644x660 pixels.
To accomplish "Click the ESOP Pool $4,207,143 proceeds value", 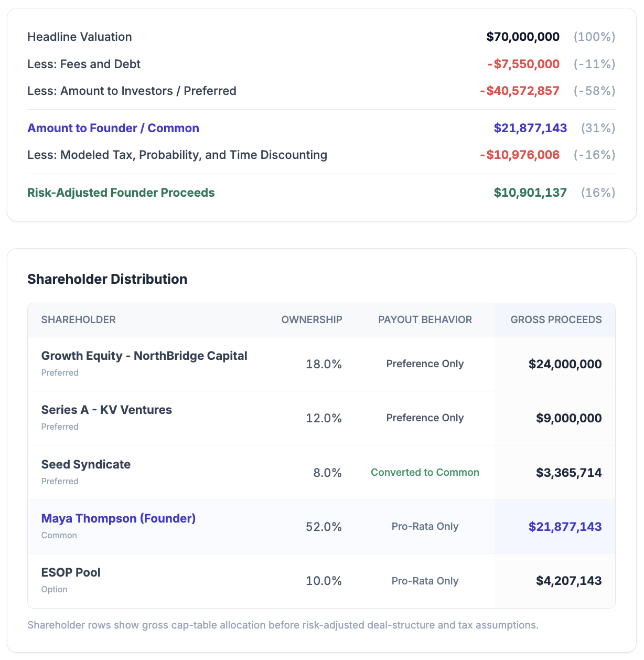I will [x=568, y=581].
